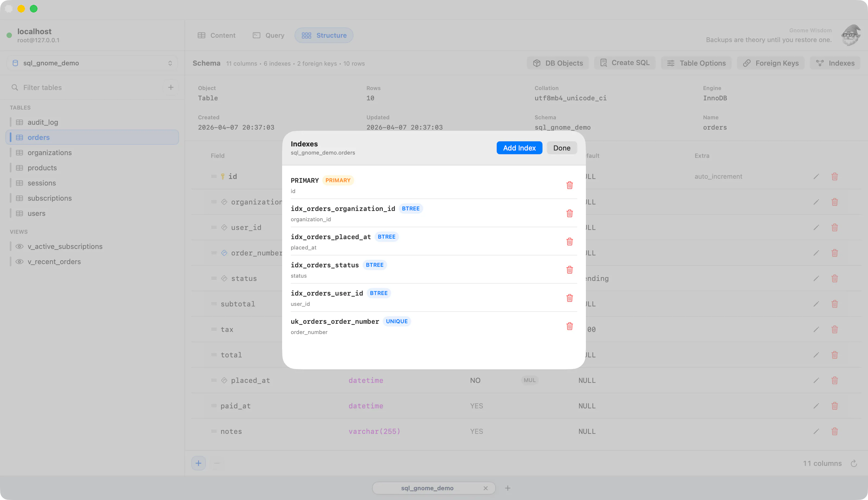Screen dimensions: 868x500
Task: Open a new connection tab with plus
Action: click(508, 488)
